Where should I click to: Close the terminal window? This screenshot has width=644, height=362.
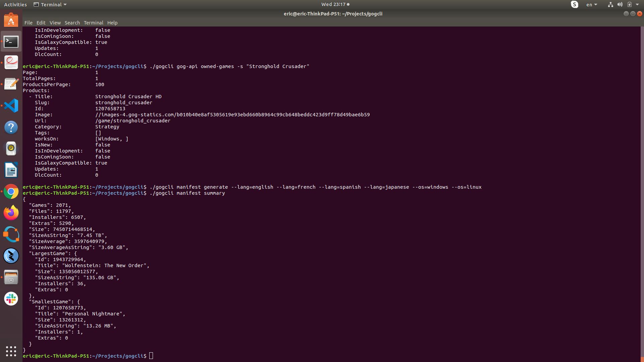pos(640,14)
